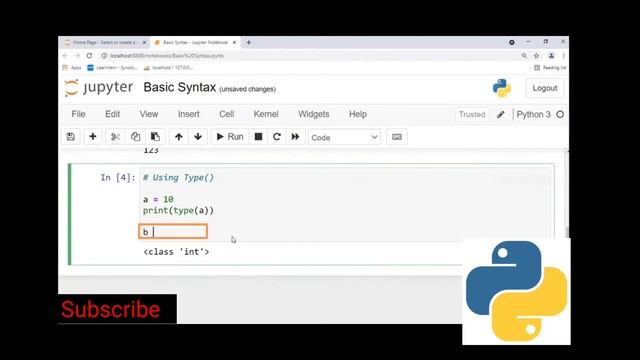
Task: Restart kernel and rerun all icon
Action: click(296, 137)
